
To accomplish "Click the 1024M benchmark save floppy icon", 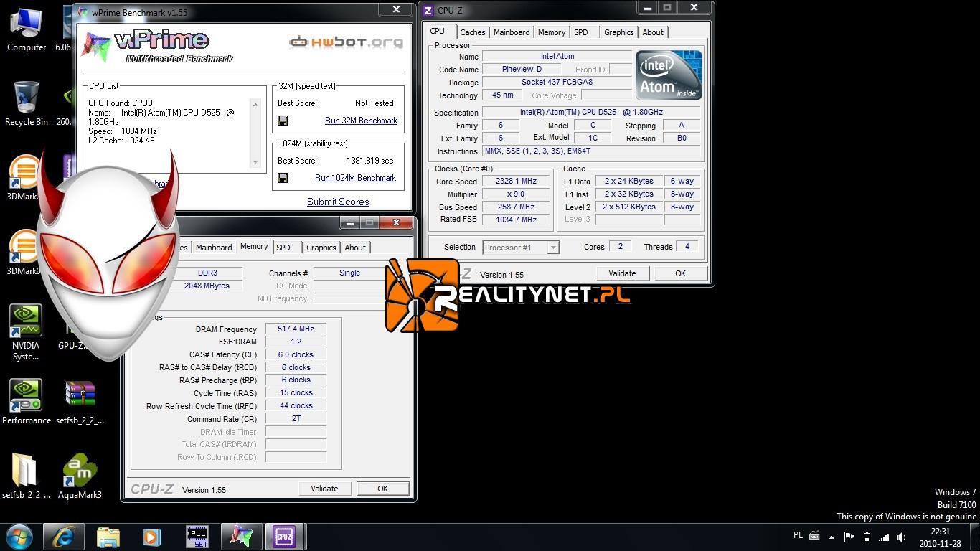I will (283, 178).
